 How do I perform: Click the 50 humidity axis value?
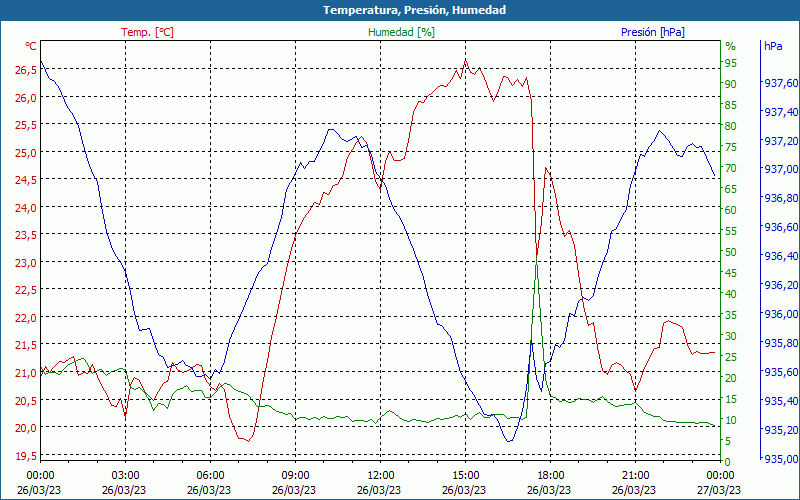point(731,252)
